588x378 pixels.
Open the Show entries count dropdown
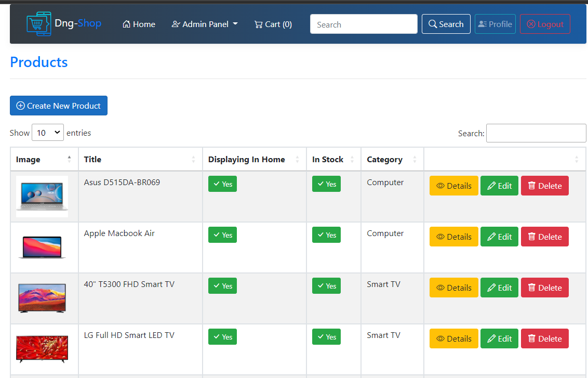48,133
